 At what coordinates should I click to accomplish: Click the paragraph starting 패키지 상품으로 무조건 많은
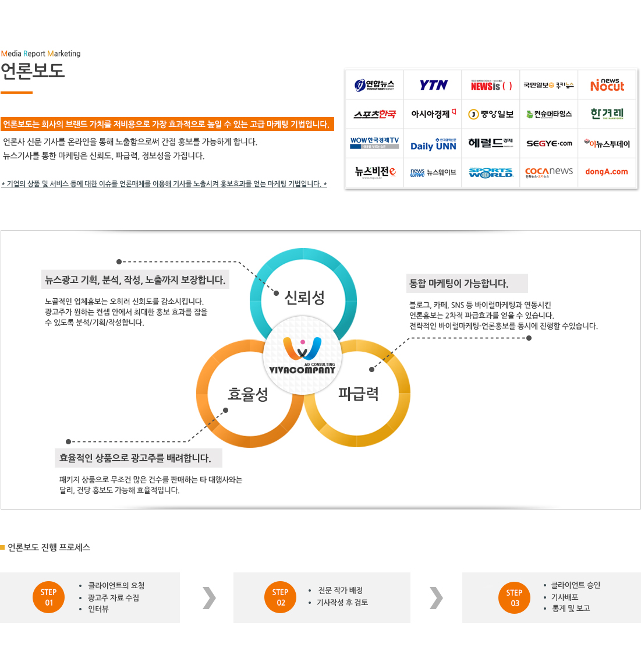[151, 484]
